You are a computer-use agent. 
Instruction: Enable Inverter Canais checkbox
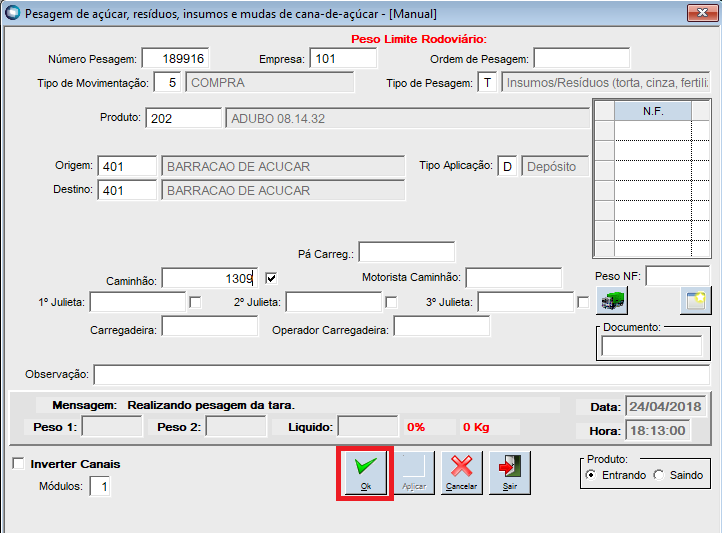pos(18,463)
